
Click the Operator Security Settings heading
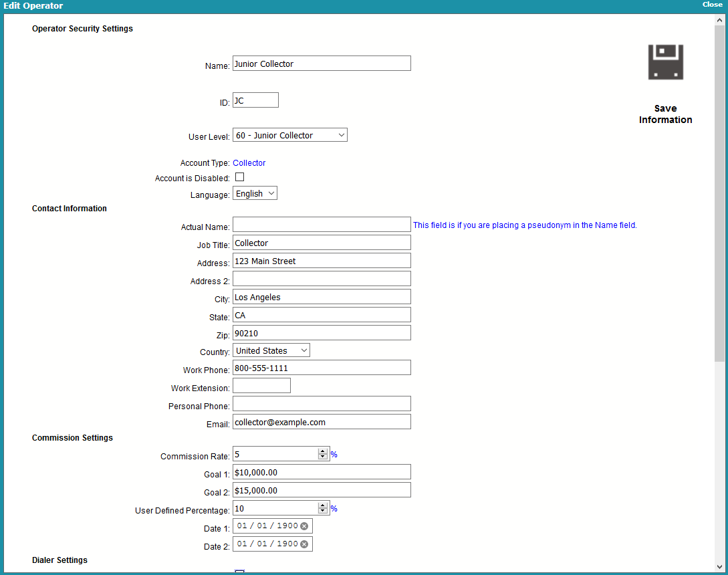pyautogui.click(x=82, y=29)
